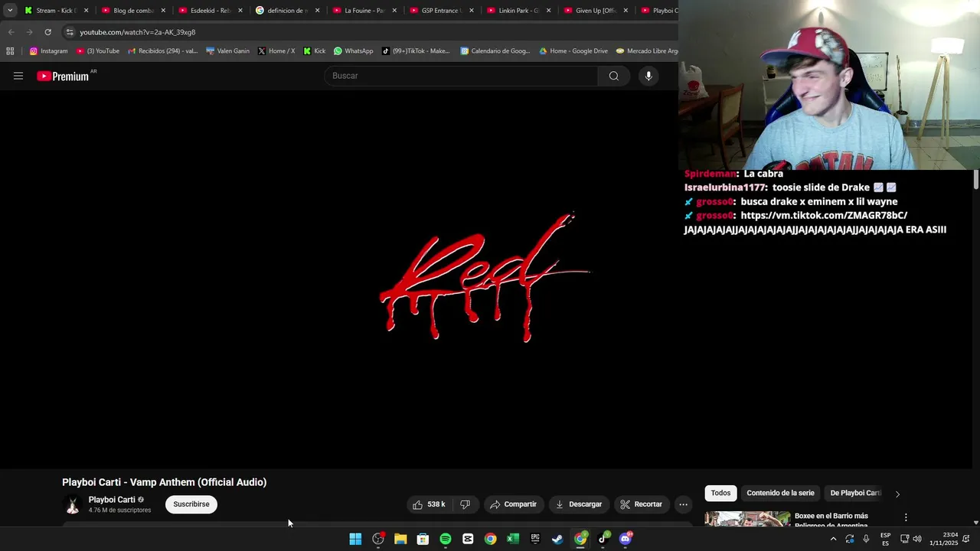
Task: Click the Buscar search field
Action: [x=462, y=76]
